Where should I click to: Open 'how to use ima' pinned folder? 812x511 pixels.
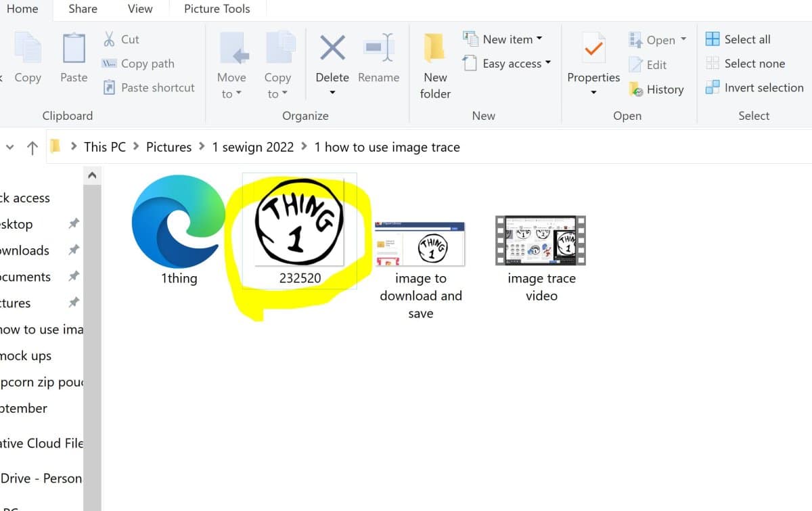[x=41, y=330]
